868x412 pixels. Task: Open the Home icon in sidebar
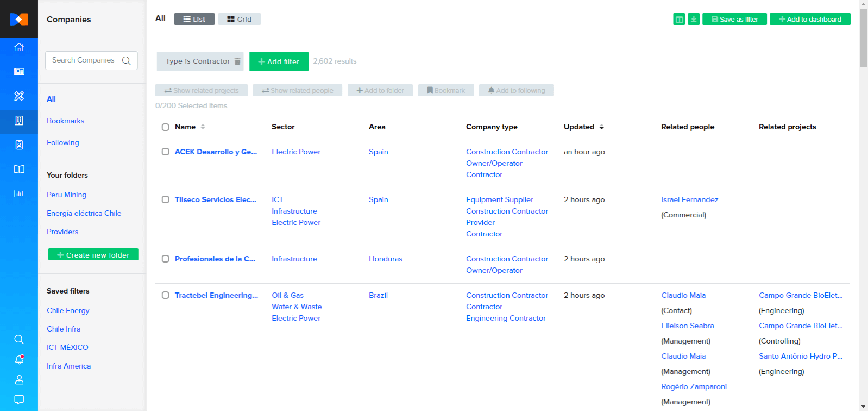(19, 47)
